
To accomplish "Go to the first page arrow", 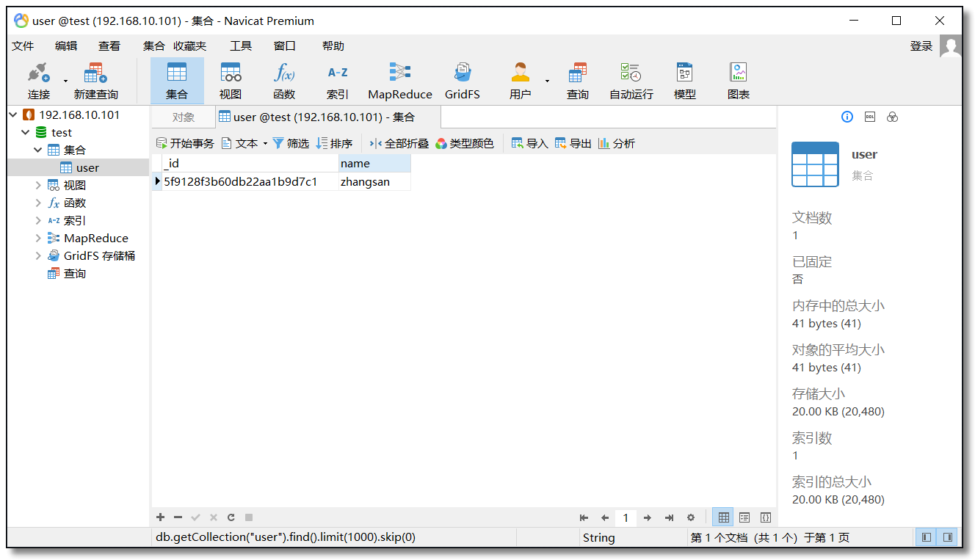I will click(584, 517).
